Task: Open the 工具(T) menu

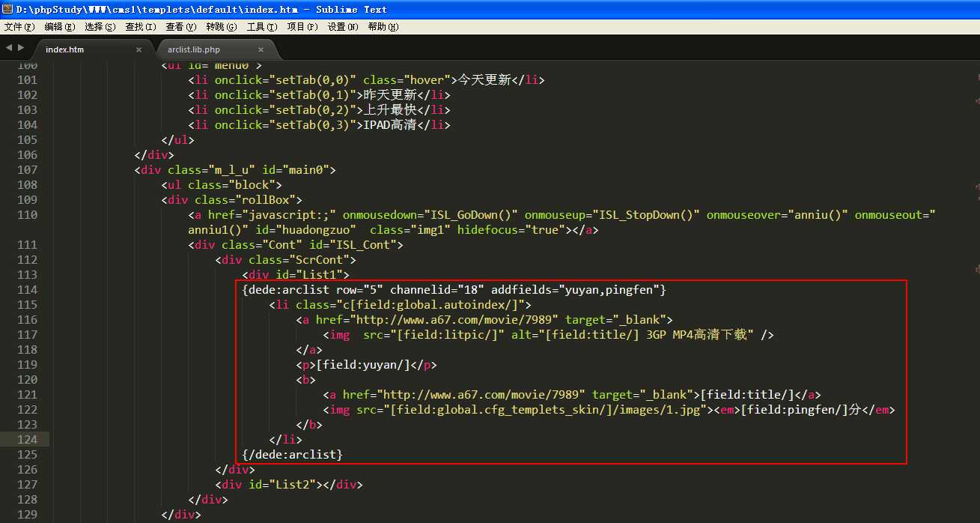Action: click(x=262, y=27)
